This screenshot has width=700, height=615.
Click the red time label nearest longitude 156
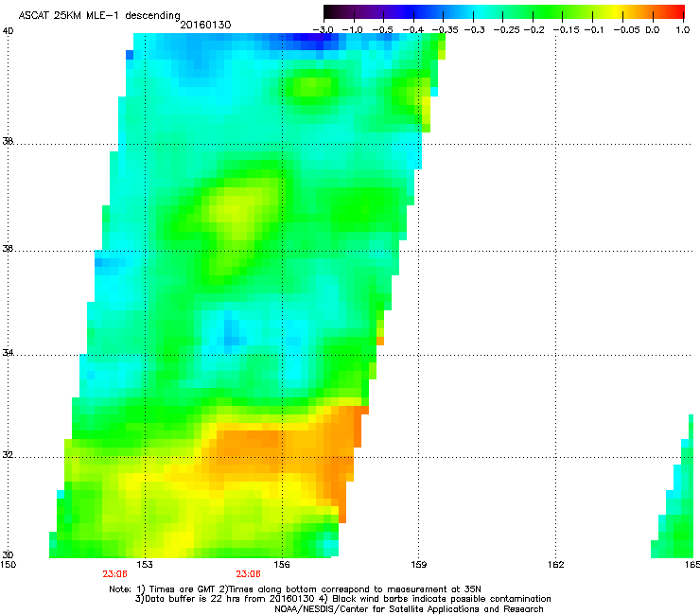pos(248,574)
